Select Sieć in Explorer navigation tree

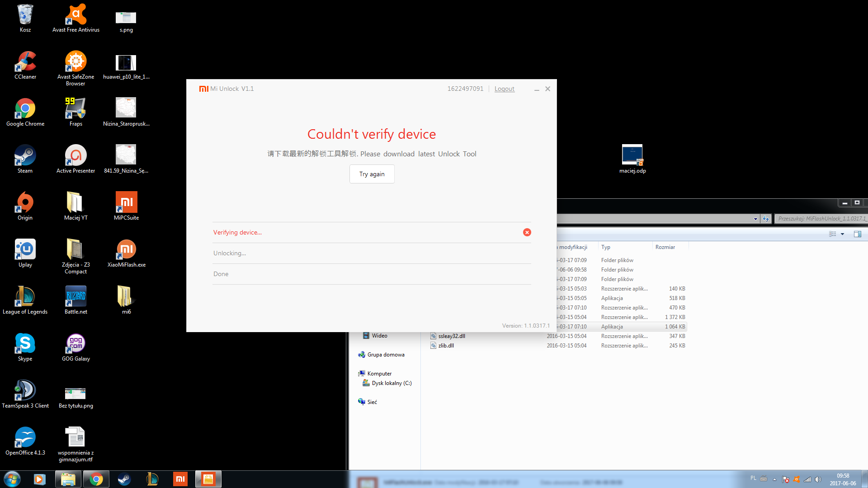coord(367,402)
